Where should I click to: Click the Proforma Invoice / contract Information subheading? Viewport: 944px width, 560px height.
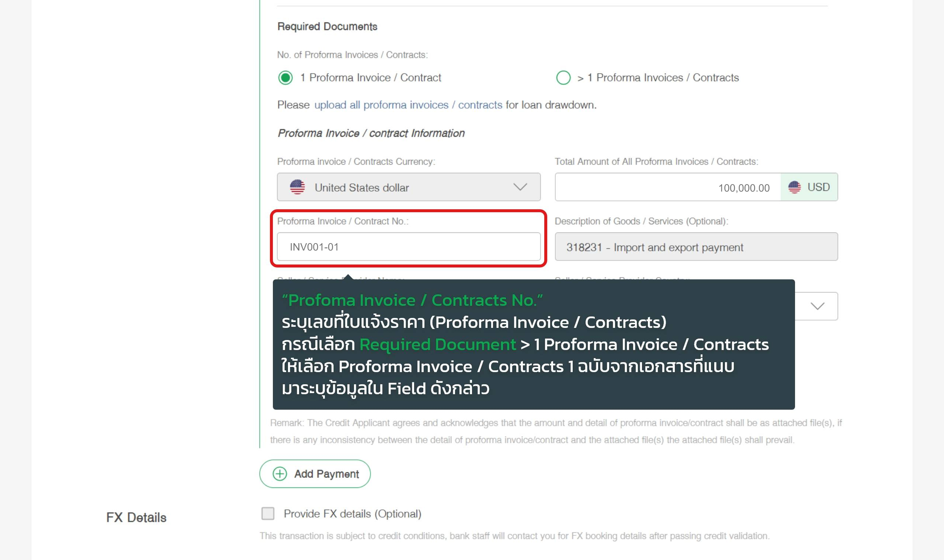371,133
